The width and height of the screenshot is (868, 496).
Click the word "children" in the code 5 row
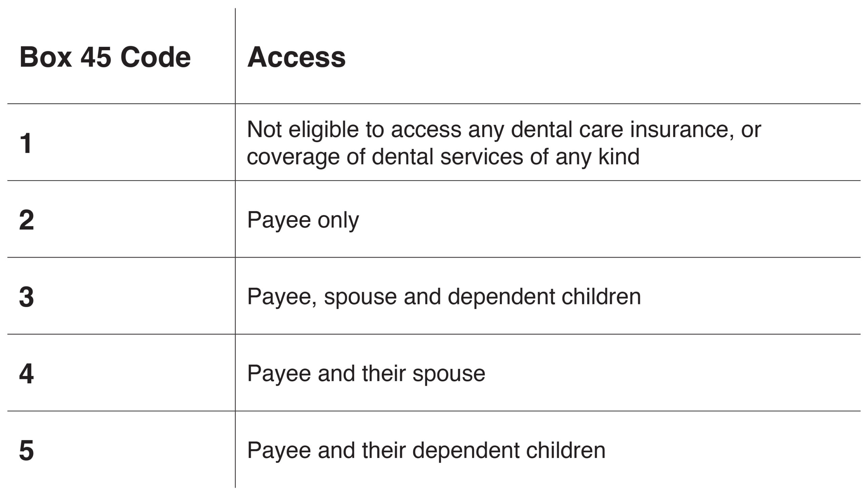pos(566,450)
